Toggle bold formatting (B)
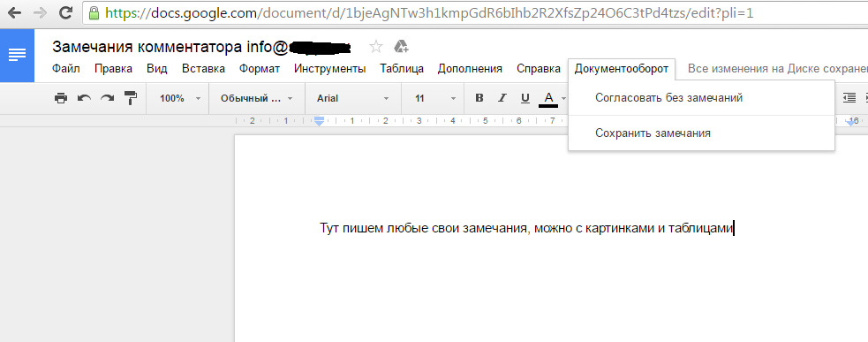868x342 pixels. point(479,98)
